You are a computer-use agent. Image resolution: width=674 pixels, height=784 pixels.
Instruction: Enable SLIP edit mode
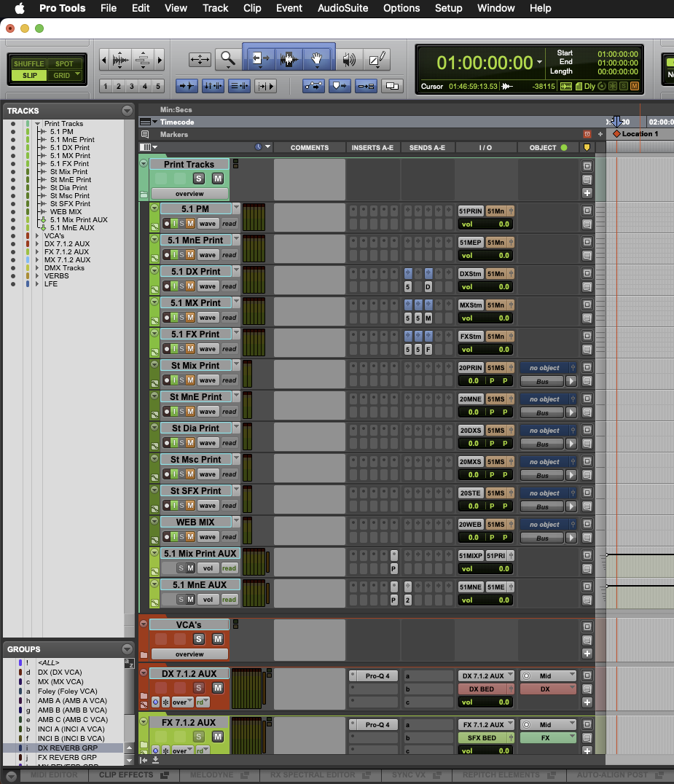pyautogui.click(x=29, y=76)
